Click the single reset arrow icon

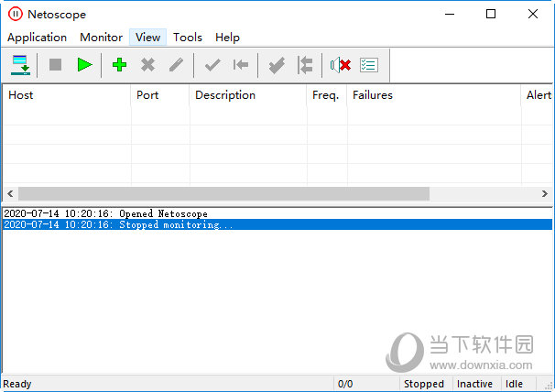(241, 65)
